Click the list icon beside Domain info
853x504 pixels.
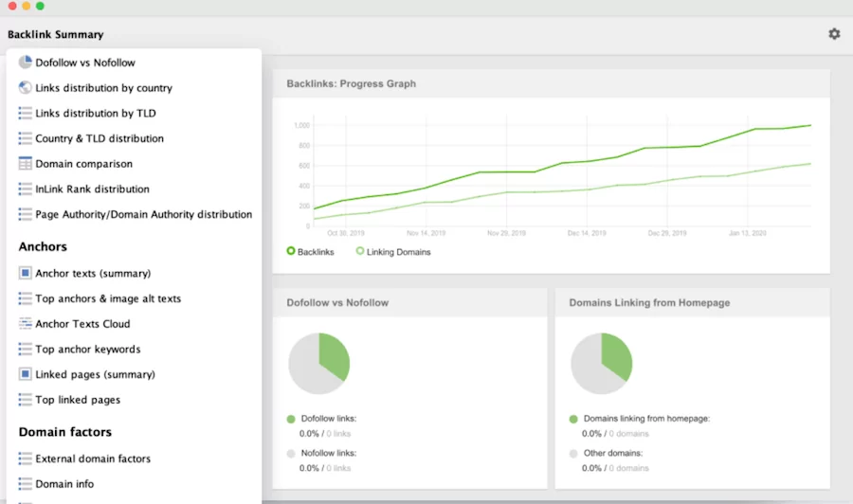[x=25, y=484]
